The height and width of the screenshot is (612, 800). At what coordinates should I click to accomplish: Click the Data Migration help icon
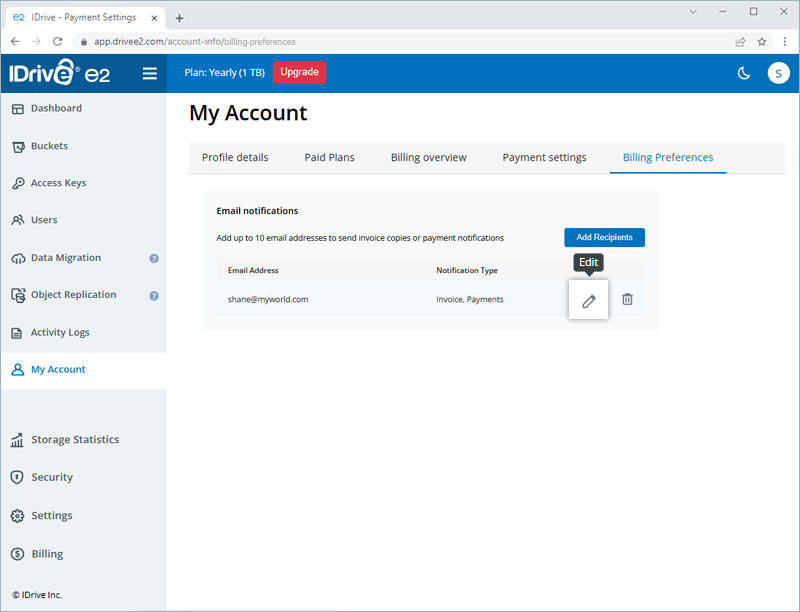click(154, 258)
